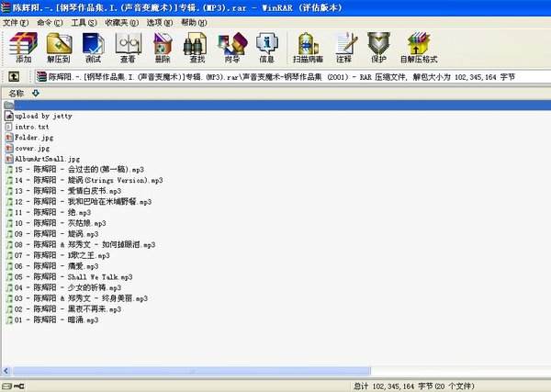
Task: Select track 14 Strings Version.mp3
Action: point(89,181)
